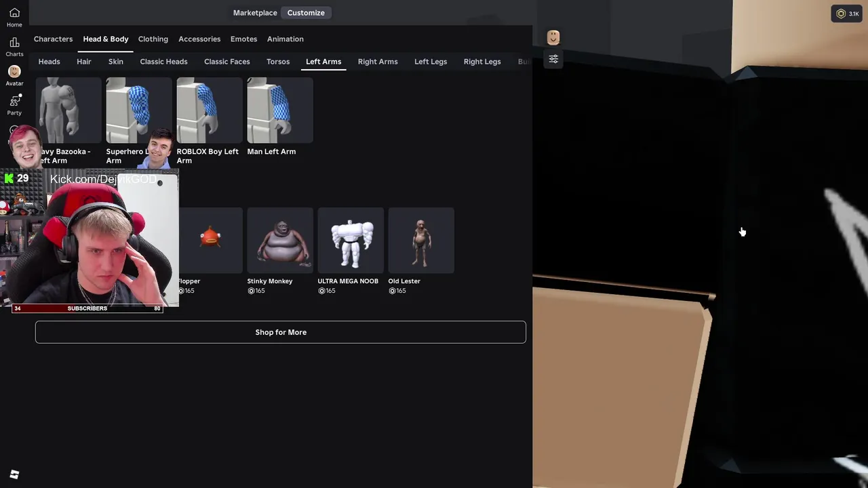This screenshot has width=868, height=488.
Task: Open the avatar settings sliders icon
Action: pos(553,59)
